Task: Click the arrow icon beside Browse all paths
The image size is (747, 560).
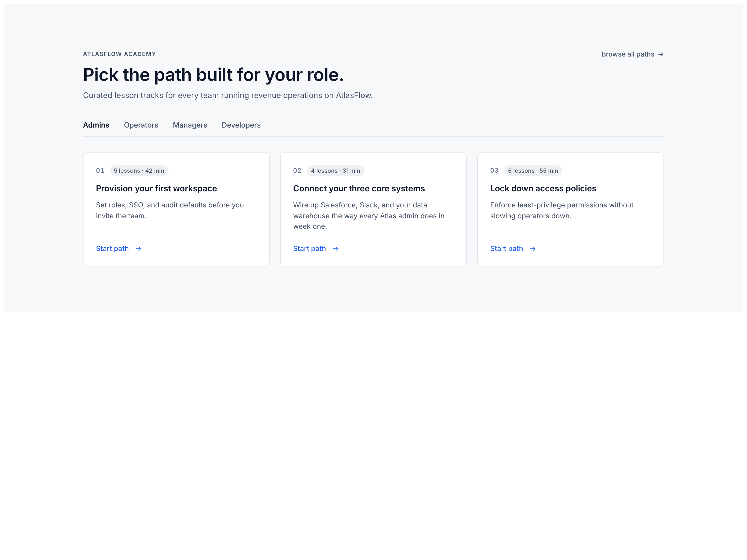Action: click(661, 54)
